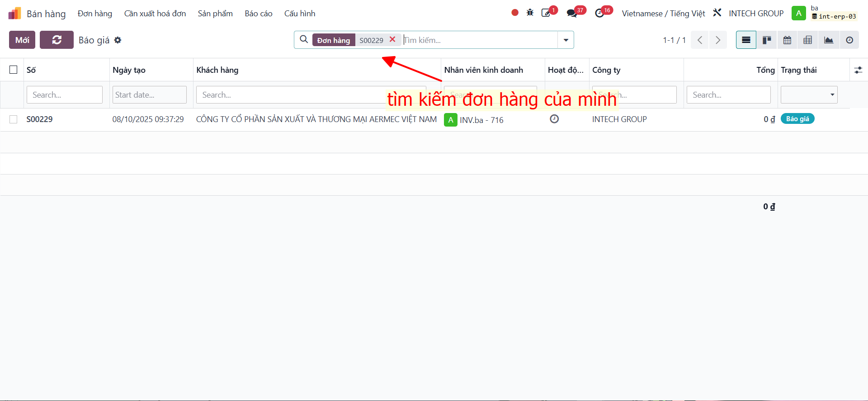Viewport: 868px width, 401px height.
Task: Open the Cần xuất hoá đơn menu
Action: (155, 14)
